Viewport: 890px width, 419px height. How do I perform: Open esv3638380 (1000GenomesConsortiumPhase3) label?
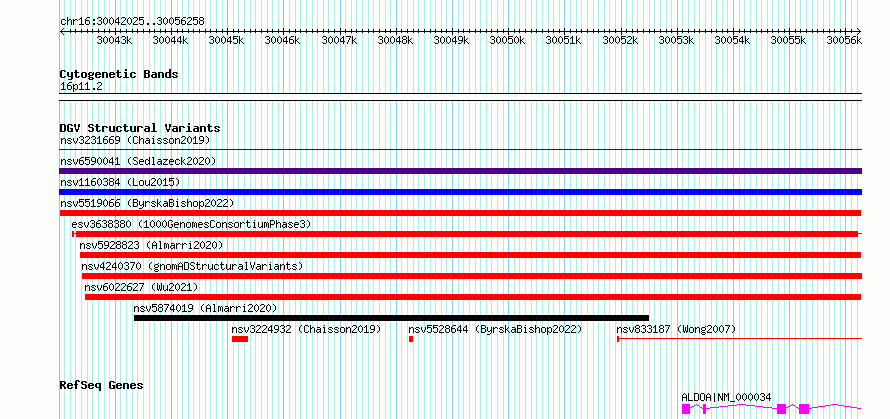(x=191, y=224)
